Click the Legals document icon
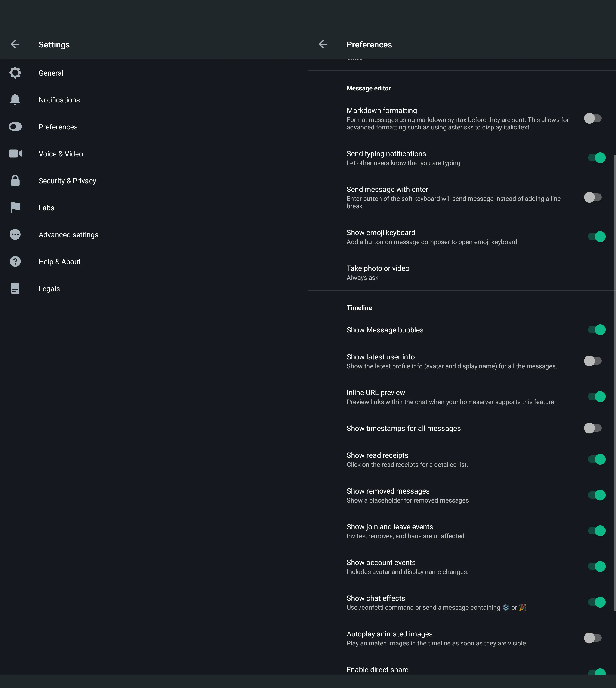 click(15, 288)
